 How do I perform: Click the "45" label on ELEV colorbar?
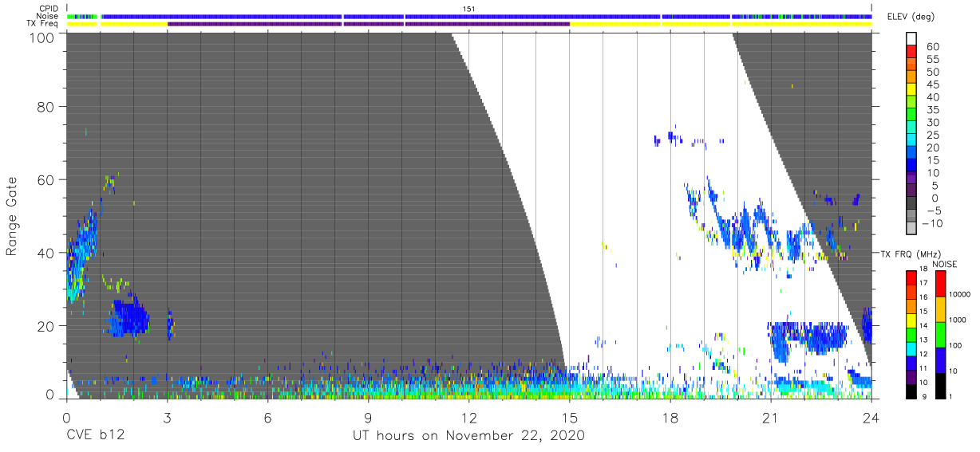point(933,85)
